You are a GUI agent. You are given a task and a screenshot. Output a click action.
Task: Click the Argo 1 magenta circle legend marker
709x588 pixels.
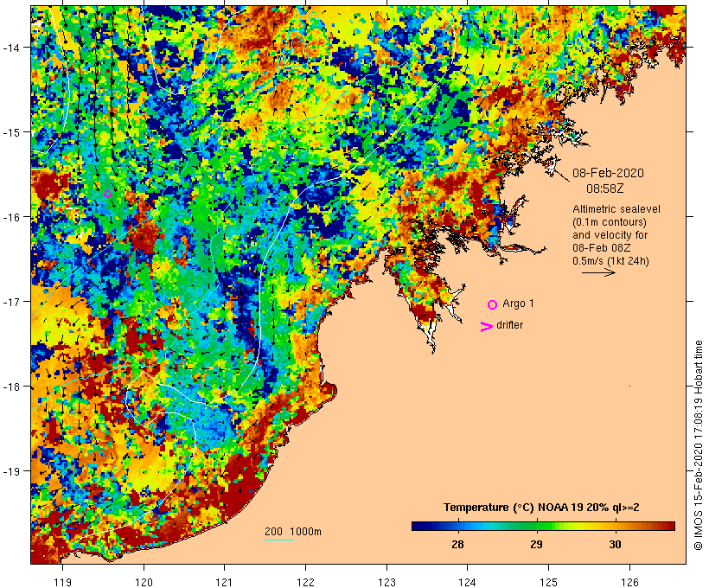pyautogui.click(x=493, y=304)
